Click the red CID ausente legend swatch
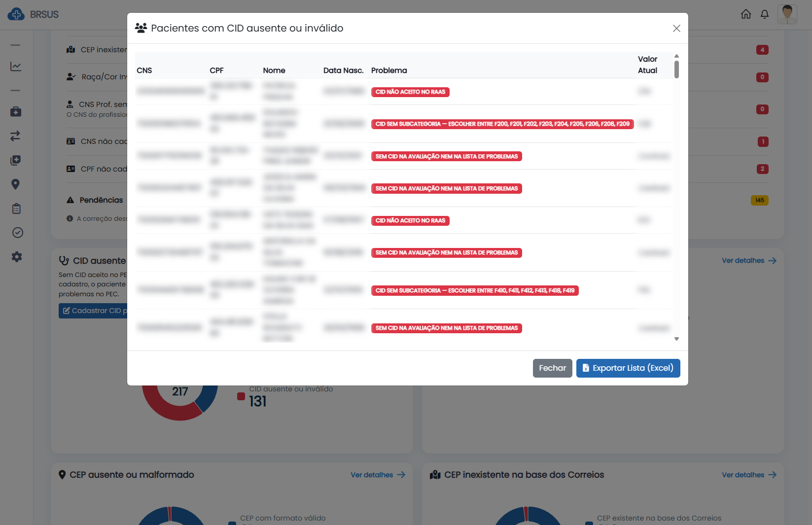 [x=241, y=396]
